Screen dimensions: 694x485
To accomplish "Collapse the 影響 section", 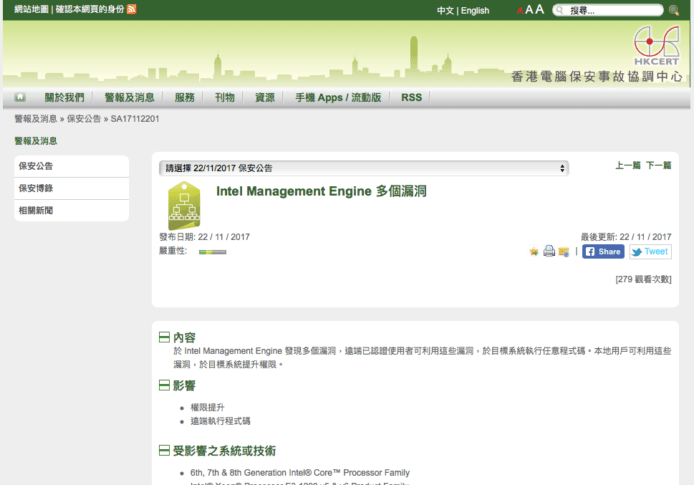I will [x=164, y=385].
